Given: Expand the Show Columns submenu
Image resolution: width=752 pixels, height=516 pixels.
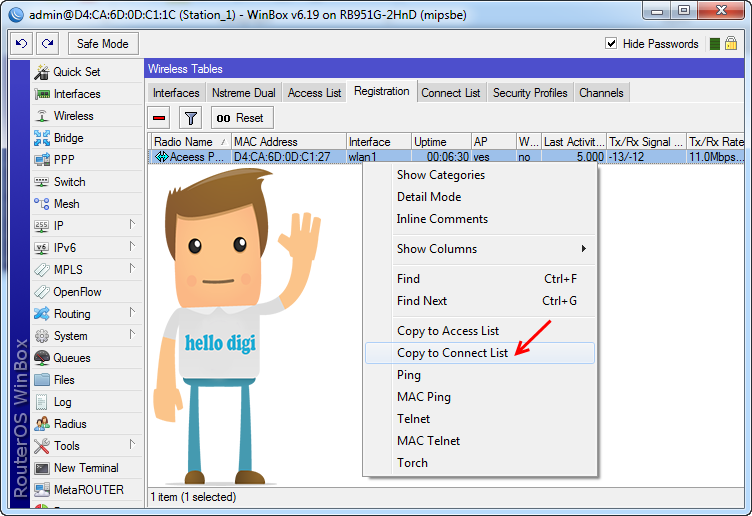Looking at the screenshot, I should click(480, 249).
